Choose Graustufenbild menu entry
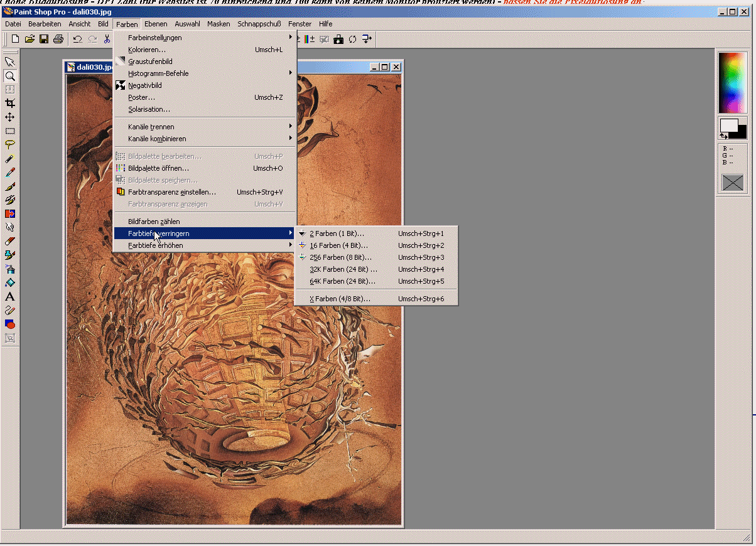Screen dimensions: 756x546 click(204, 62)
